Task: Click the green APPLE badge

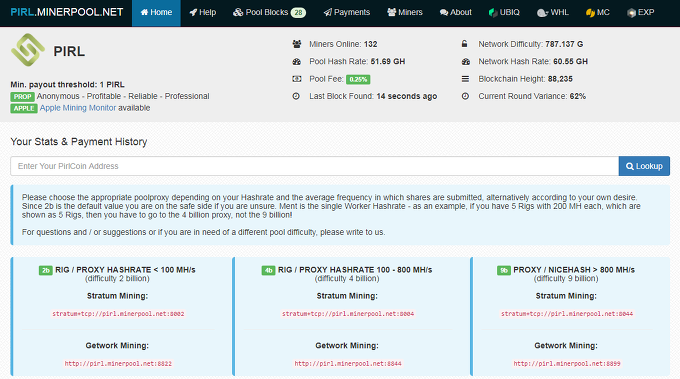Action: coord(24,108)
